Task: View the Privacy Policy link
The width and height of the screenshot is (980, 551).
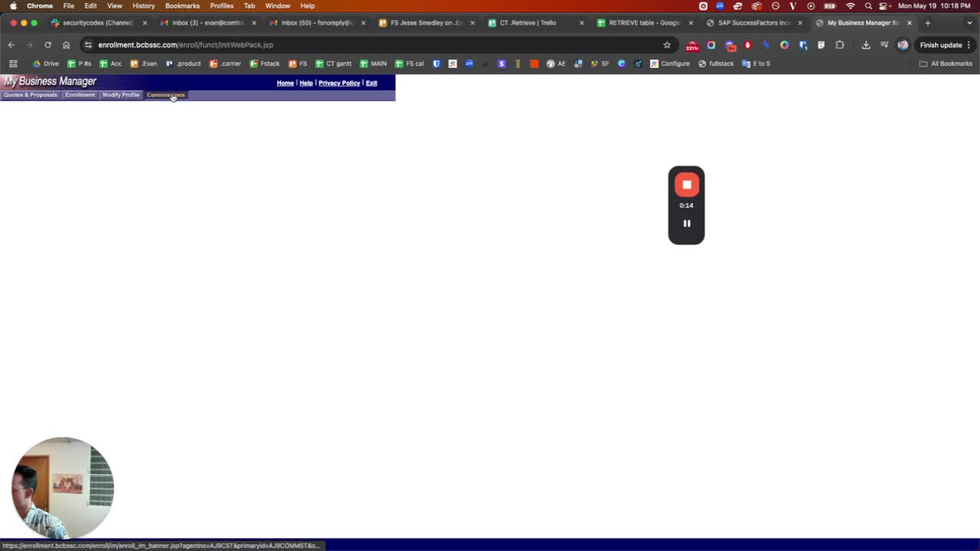Action: 339,83
